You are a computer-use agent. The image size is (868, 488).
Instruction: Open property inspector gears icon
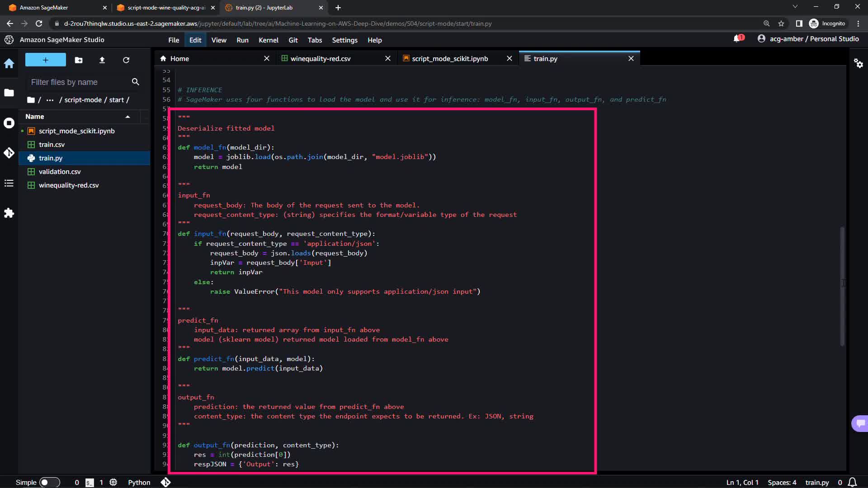point(858,63)
